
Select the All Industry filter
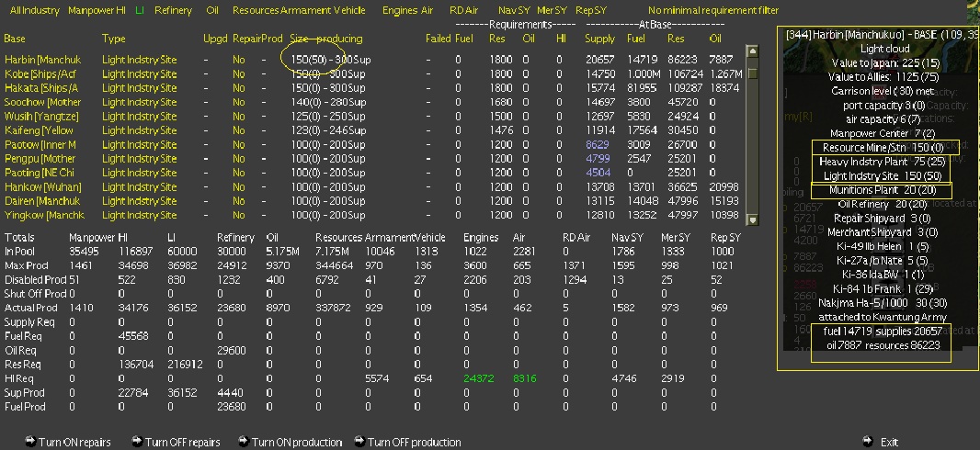click(x=35, y=11)
